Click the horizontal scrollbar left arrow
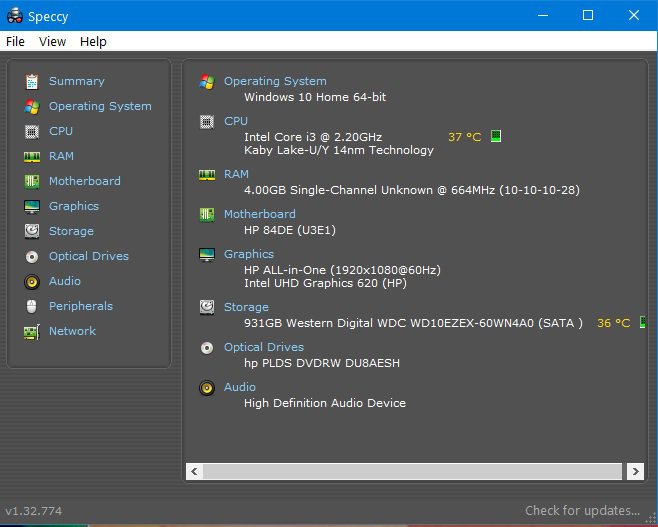 pos(194,471)
